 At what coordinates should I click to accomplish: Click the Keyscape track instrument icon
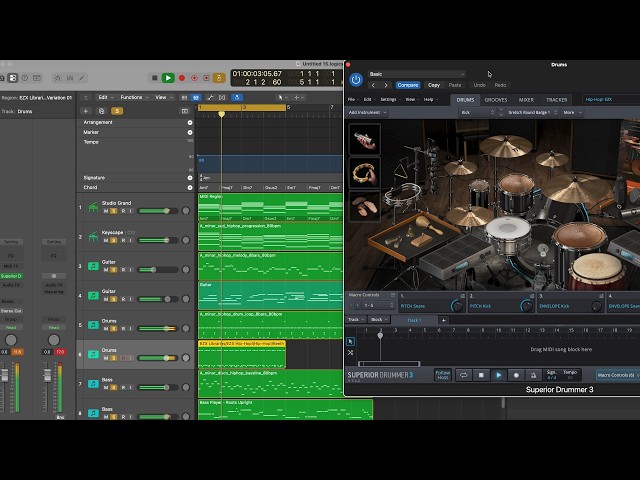point(93,237)
